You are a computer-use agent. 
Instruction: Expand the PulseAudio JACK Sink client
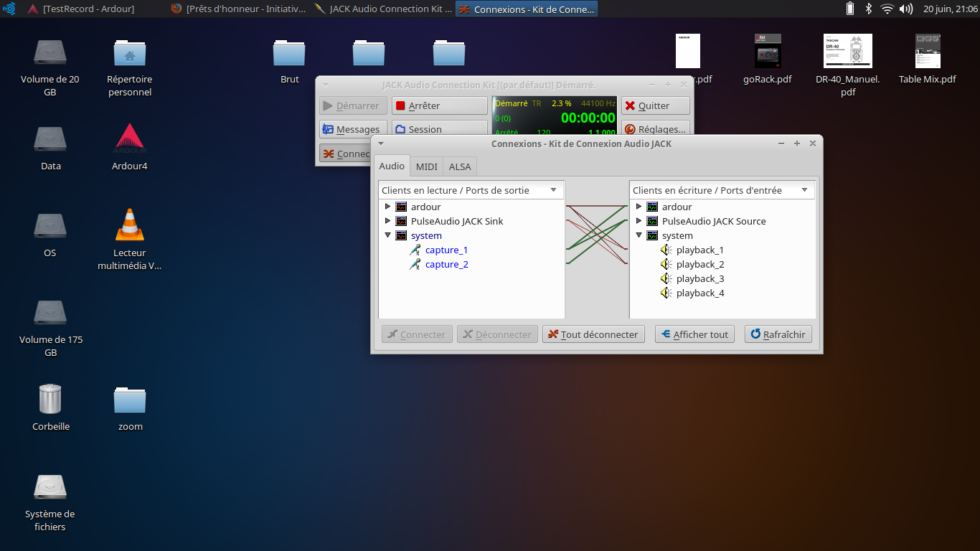point(388,221)
